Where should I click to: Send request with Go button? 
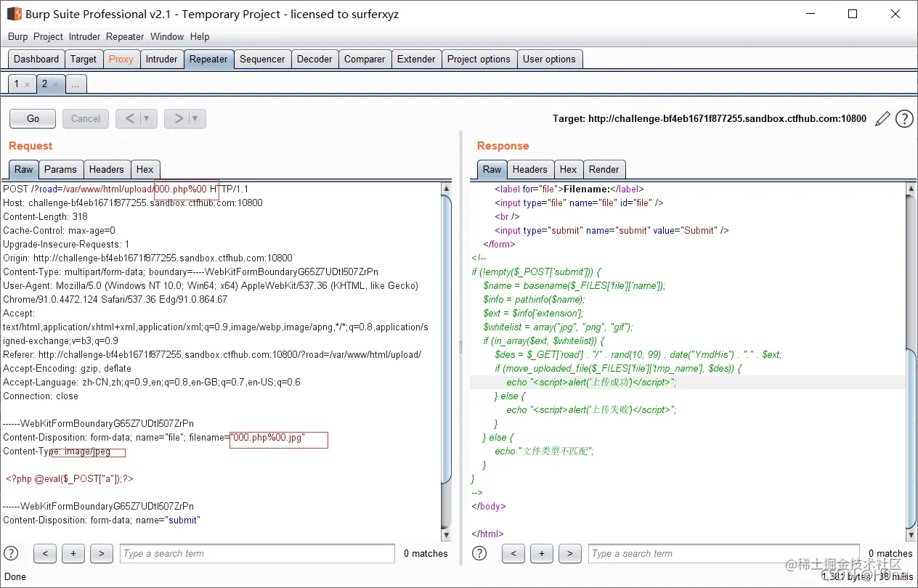(x=33, y=118)
